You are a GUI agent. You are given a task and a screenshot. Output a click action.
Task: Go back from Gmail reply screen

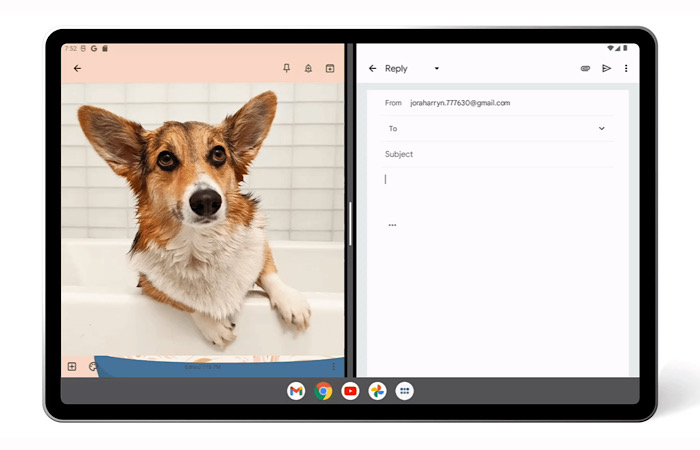coord(372,68)
